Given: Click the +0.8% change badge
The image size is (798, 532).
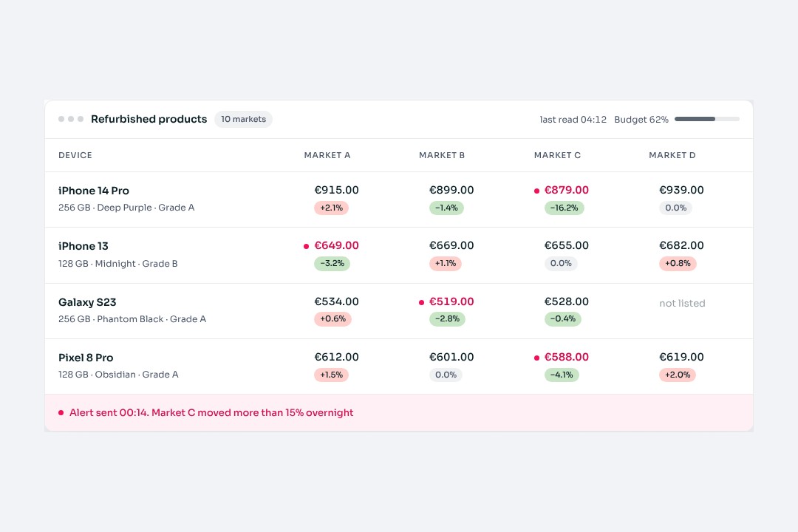Looking at the screenshot, I should [678, 263].
